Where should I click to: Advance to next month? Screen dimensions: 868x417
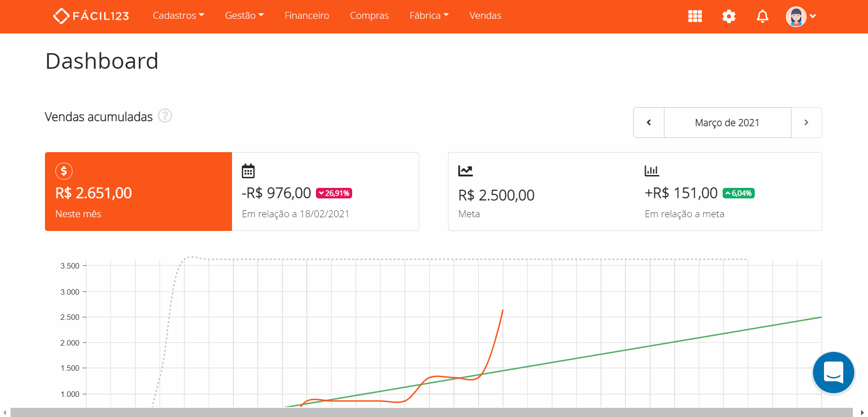pyautogui.click(x=806, y=122)
